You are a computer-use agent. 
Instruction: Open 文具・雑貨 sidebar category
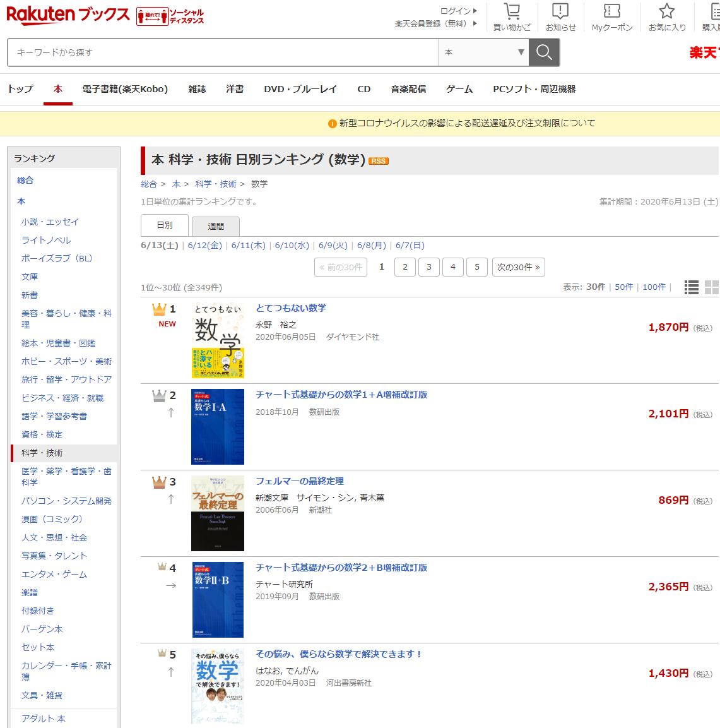(42, 696)
